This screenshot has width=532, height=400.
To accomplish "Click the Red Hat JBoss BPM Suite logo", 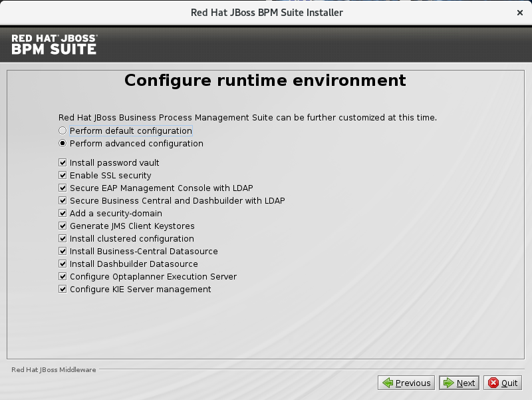I will point(55,45).
